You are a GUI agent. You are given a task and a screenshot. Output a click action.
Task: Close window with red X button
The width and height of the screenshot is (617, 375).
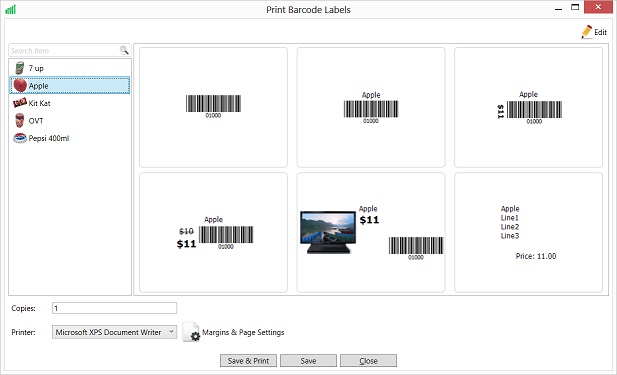598,7
